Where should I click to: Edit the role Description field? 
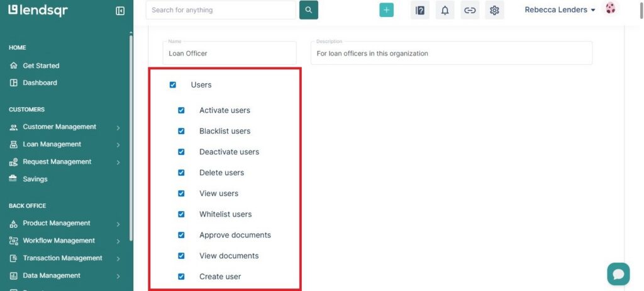click(x=452, y=53)
